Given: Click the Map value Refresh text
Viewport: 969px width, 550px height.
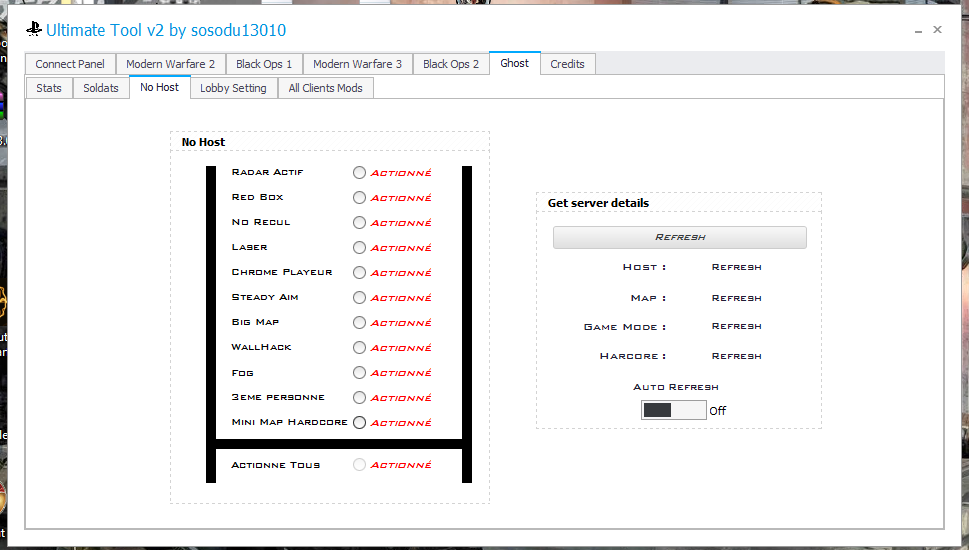Looking at the screenshot, I should pos(737,298).
